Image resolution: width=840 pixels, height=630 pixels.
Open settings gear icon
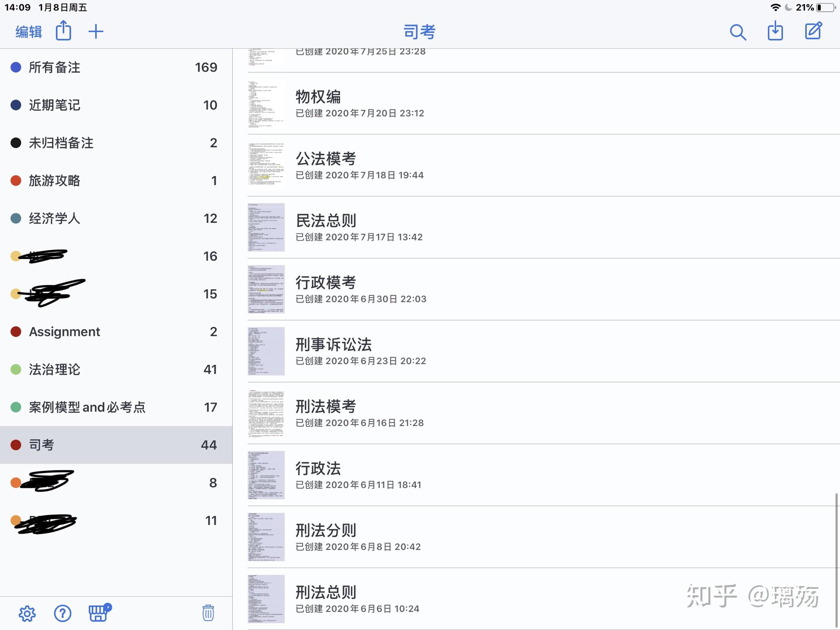point(27,613)
